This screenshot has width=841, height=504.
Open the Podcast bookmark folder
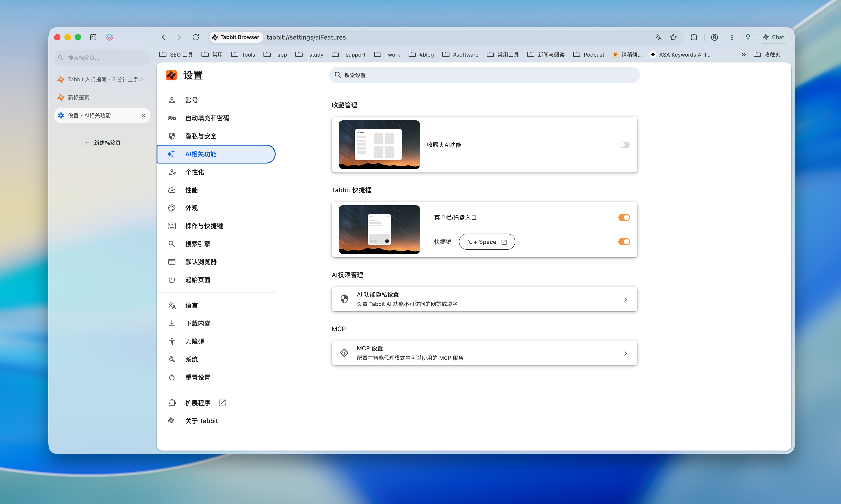[x=589, y=54]
